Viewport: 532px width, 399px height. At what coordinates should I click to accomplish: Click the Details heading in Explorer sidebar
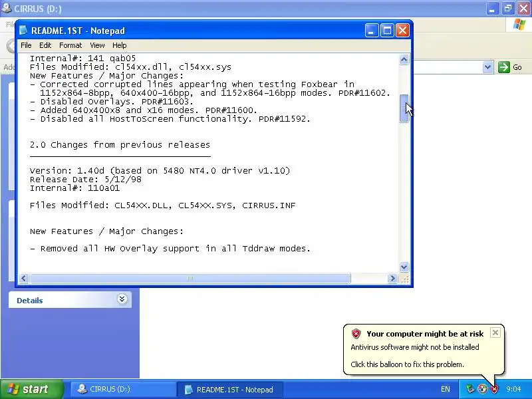tap(30, 301)
